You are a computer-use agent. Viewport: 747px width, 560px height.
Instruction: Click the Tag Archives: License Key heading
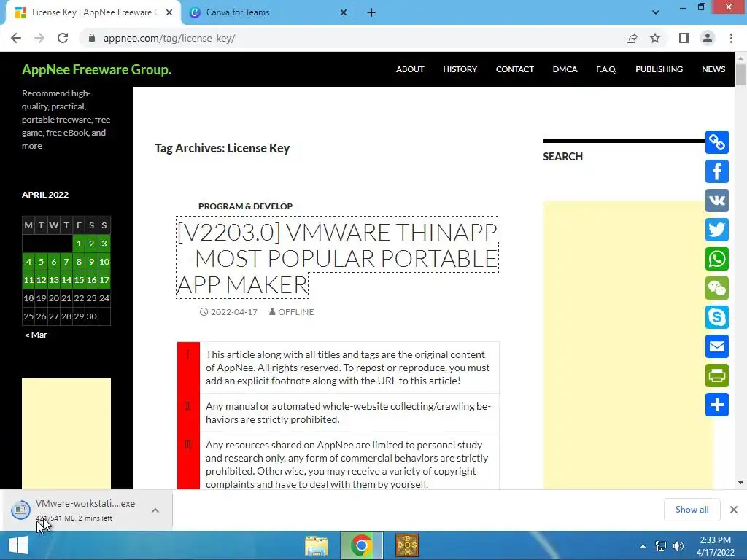[x=222, y=148]
